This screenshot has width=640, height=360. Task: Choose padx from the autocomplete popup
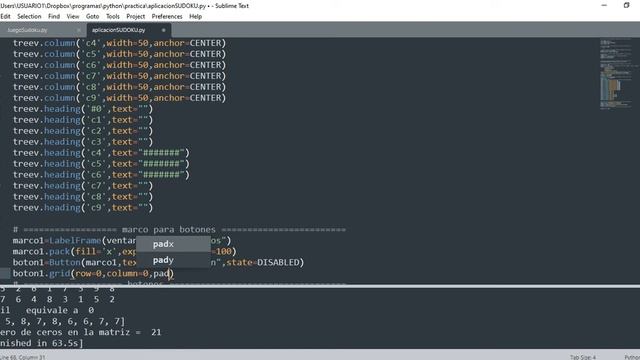click(173, 244)
